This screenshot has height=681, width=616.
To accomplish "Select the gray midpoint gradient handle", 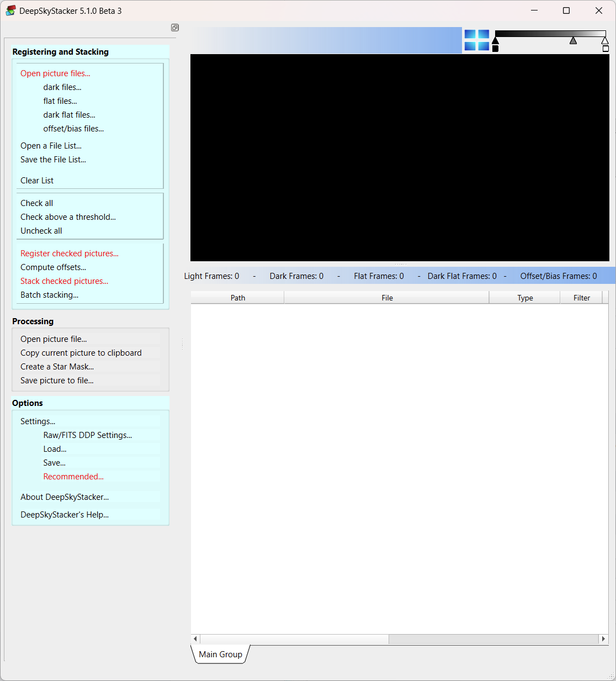I will [x=573, y=40].
